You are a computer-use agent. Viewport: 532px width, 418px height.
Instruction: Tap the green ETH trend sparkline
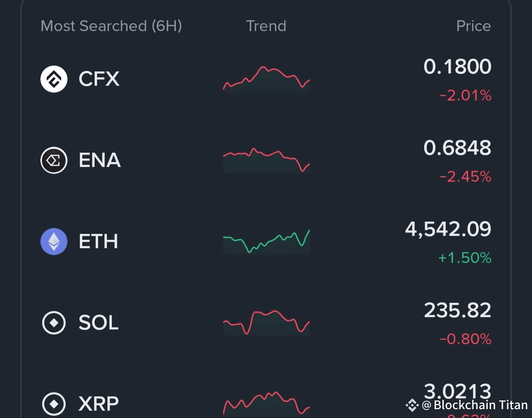[266, 240]
